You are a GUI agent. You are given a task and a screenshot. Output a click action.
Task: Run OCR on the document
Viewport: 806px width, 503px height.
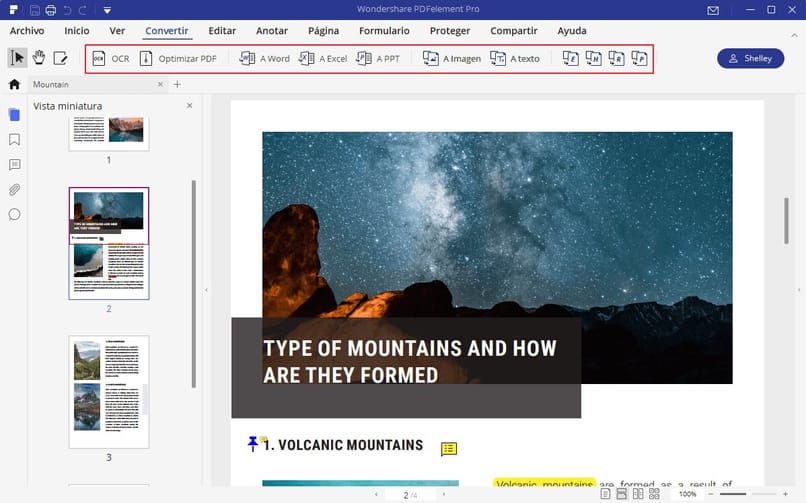click(x=111, y=59)
